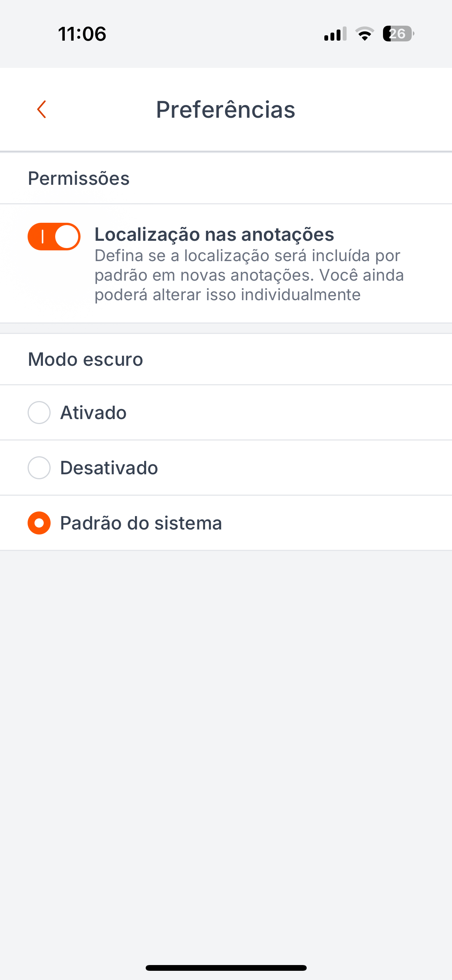The height and width of the screenshot is (980, 452).
Task: Tap the Permissões section header
Action: [x=79, y=179]
